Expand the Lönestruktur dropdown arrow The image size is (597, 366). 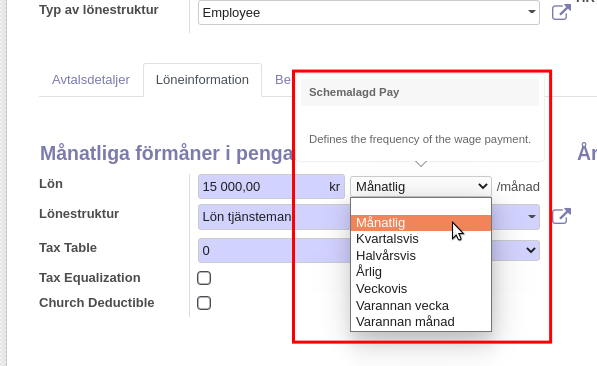[532, 216]
